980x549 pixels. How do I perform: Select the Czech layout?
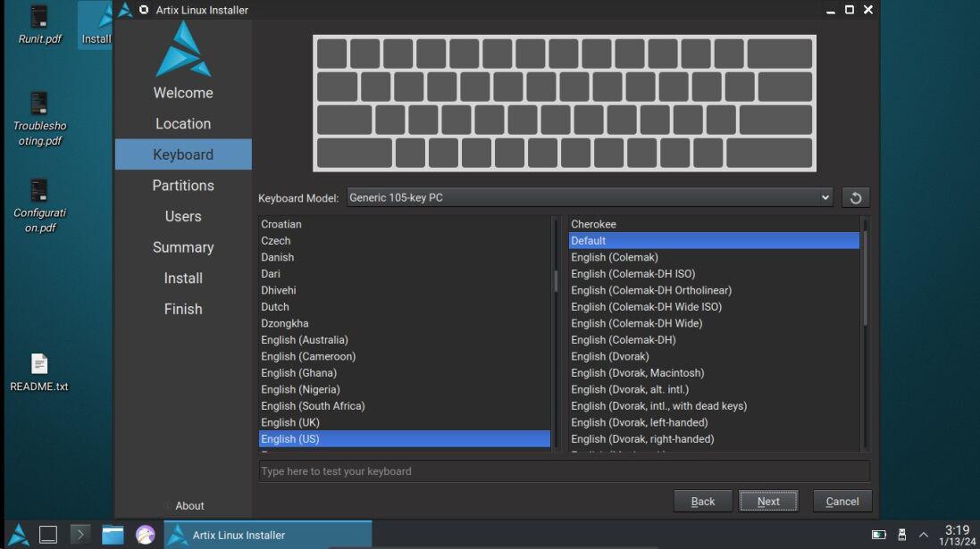pos(405,240)
